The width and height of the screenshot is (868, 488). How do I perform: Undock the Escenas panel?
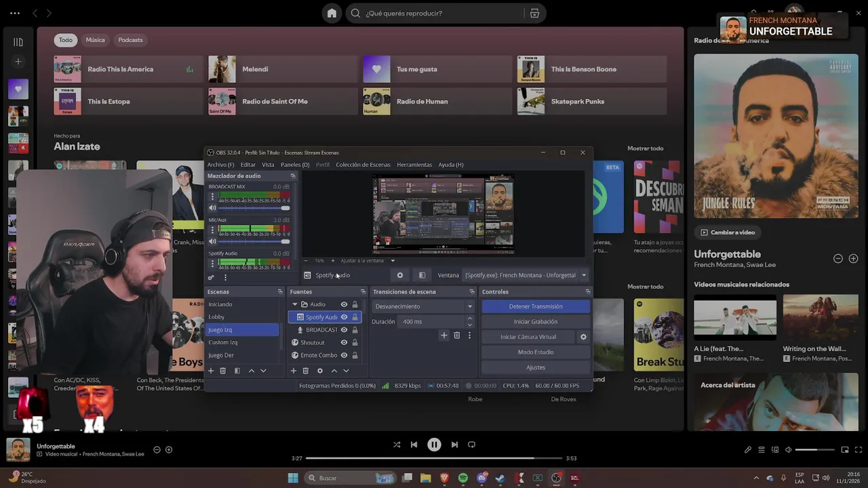280,291
